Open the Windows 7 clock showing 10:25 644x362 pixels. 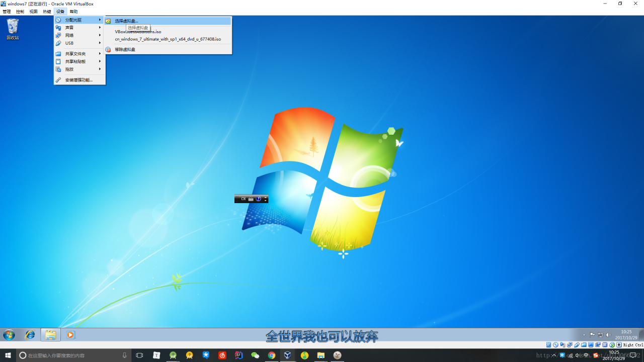[x=626, y=335]
